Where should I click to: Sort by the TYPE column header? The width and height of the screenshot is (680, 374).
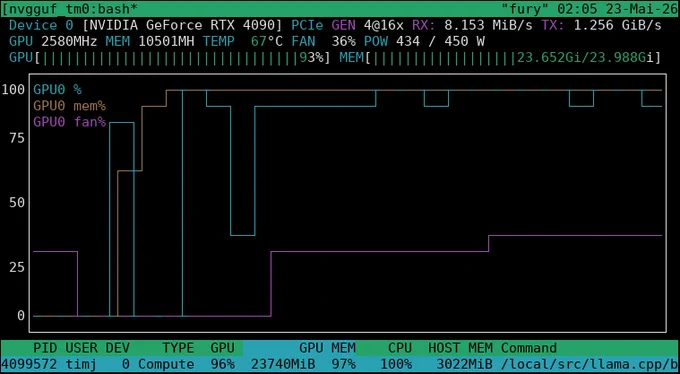(x=178, y=348)
